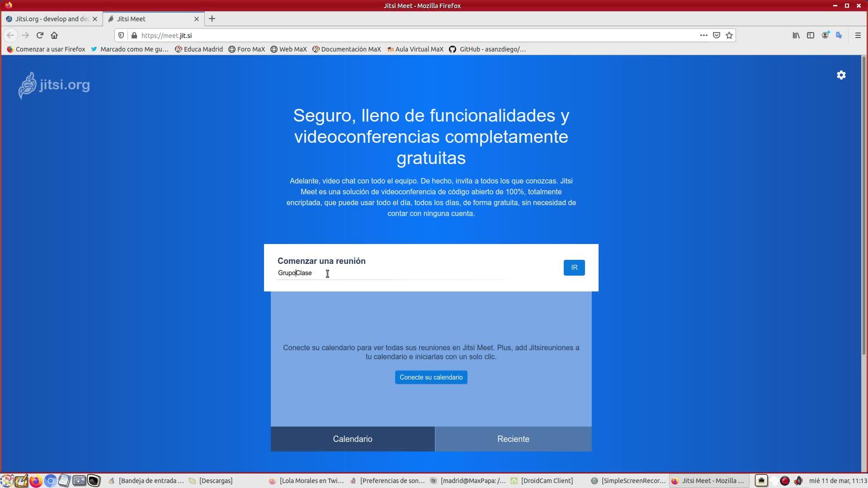Show site security lock information
Image resolution: width=868 pixels, height=488 pixels.
pyautogui.click(x=134, y=35)
